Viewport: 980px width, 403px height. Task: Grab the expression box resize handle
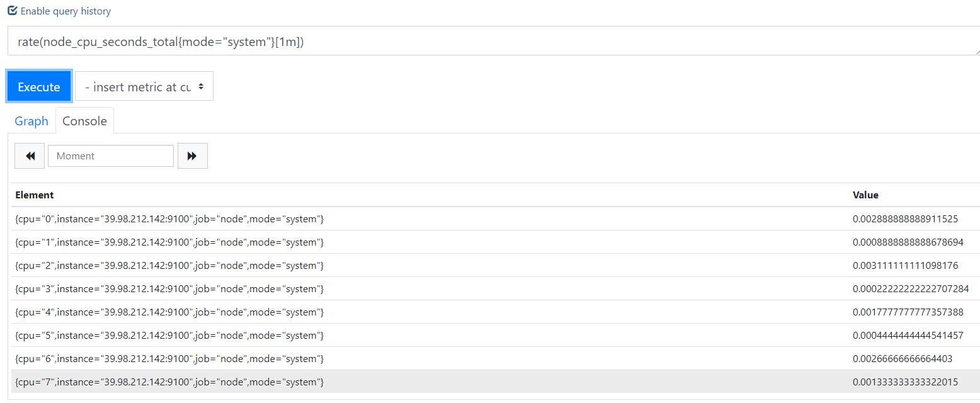[x=976, y=52]
